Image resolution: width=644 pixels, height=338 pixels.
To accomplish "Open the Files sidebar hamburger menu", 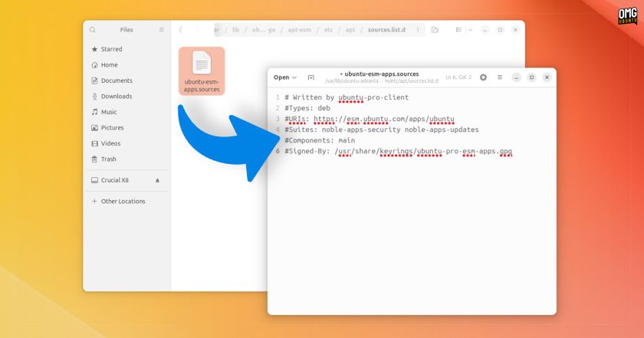I will pos(162,30).
